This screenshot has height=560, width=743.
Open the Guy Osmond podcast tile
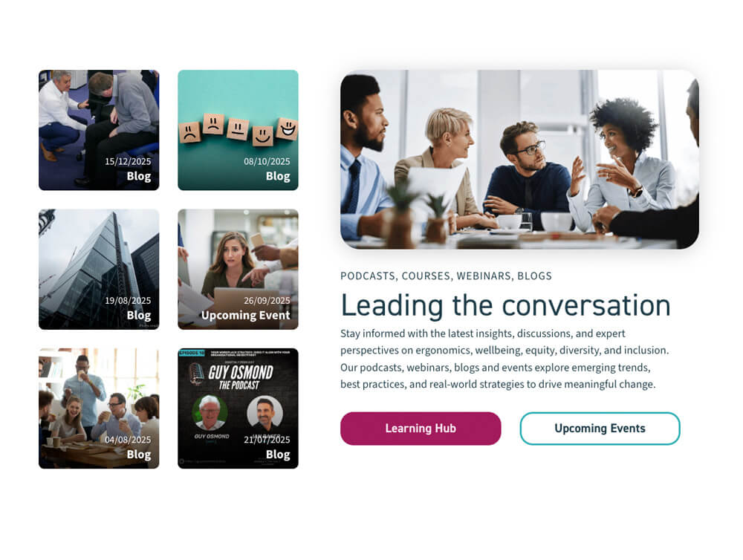coord(238,408)
